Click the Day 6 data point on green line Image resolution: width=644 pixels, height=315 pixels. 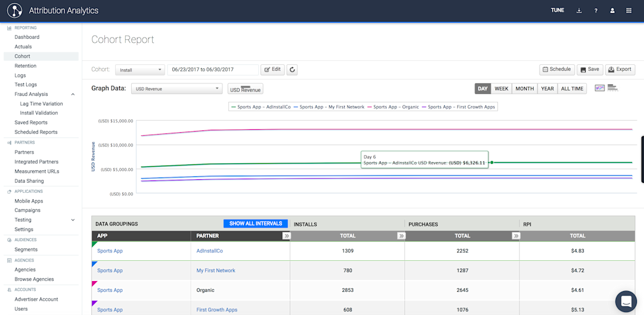(491, 163)
